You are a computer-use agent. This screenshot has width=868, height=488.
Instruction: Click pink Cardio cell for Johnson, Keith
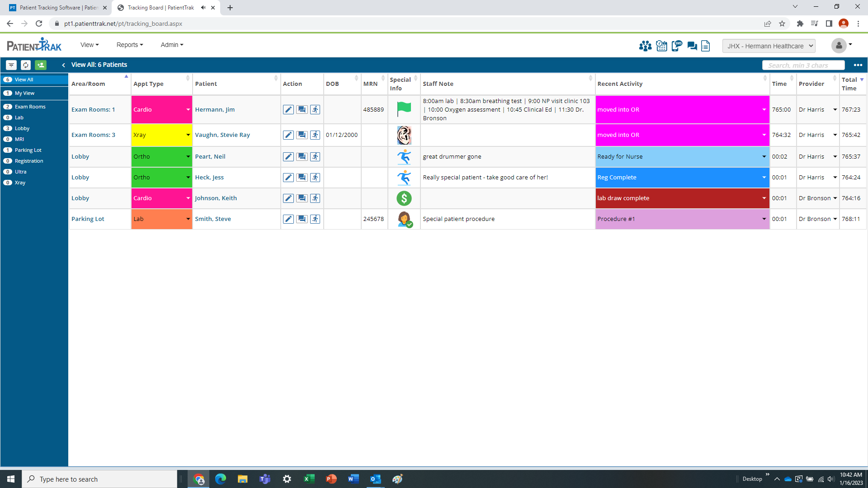point(161,198)
